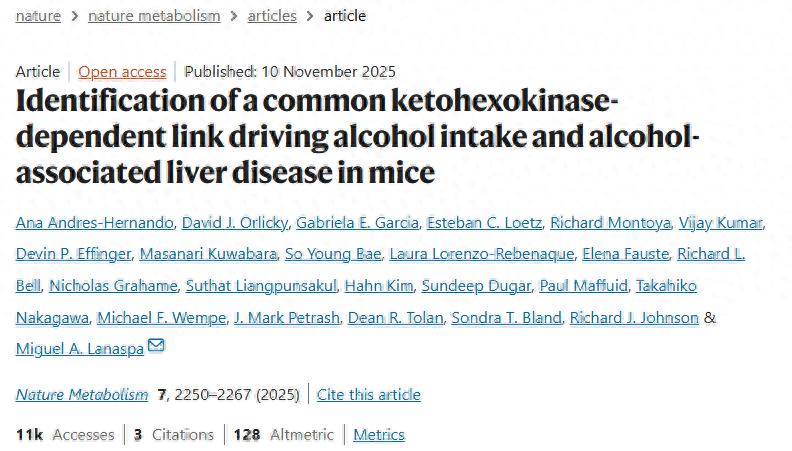Click author Richard J. Johnson

pos(633,318)
